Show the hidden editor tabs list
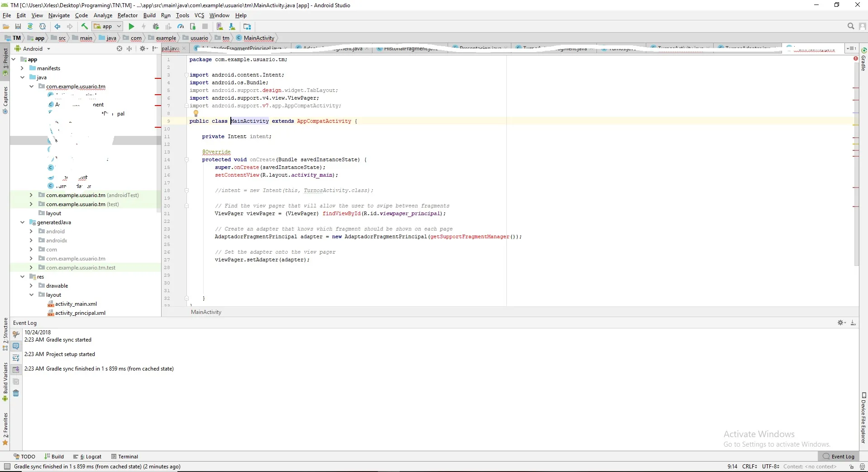This screenshot has height=472, width=868. click(851, 48)
